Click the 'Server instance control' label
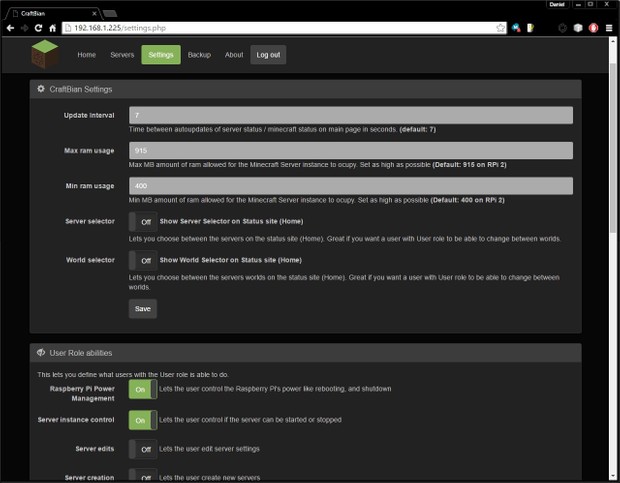The height and width of the screenshot is (483, 620). click(76, 420)
